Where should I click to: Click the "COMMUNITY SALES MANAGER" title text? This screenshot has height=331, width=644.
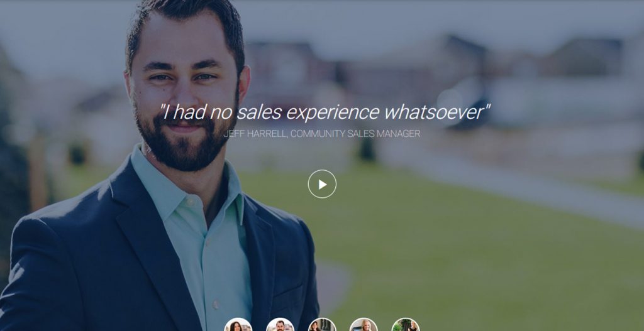coord(355,134)
